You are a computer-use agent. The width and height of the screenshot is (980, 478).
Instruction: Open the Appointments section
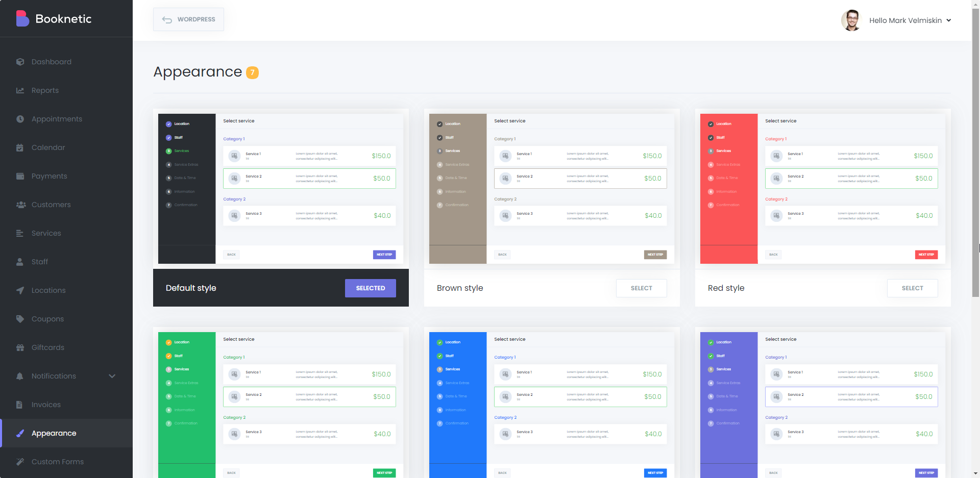(x=66, y=119)
